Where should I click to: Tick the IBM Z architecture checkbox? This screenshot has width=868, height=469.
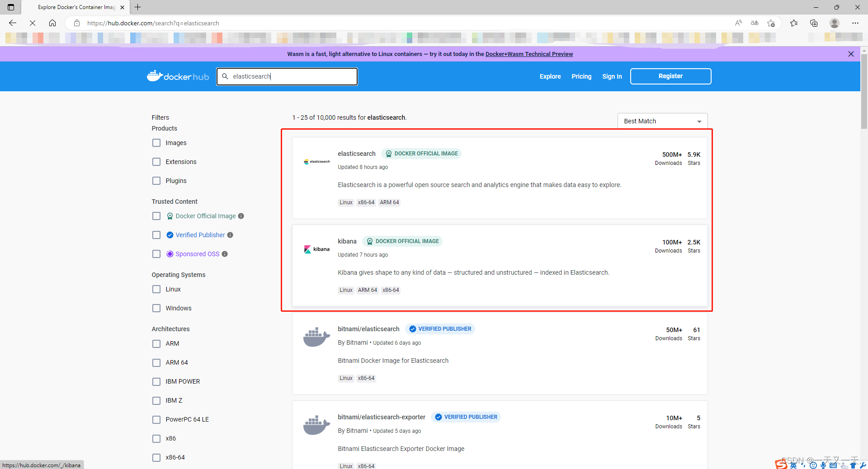coord(156,401)
